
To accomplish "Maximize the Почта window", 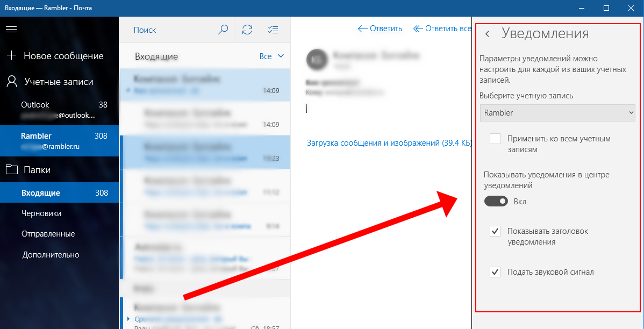I will tap(606, 8).
